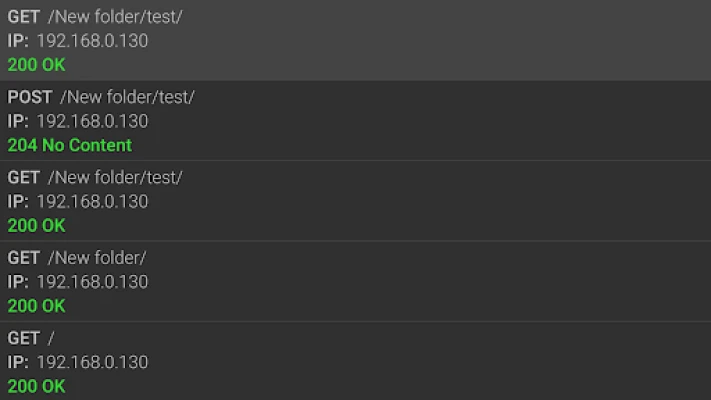Open the POST /New folder/test/ request path
This screenshot has width=711, height=400.
point(127,97)
